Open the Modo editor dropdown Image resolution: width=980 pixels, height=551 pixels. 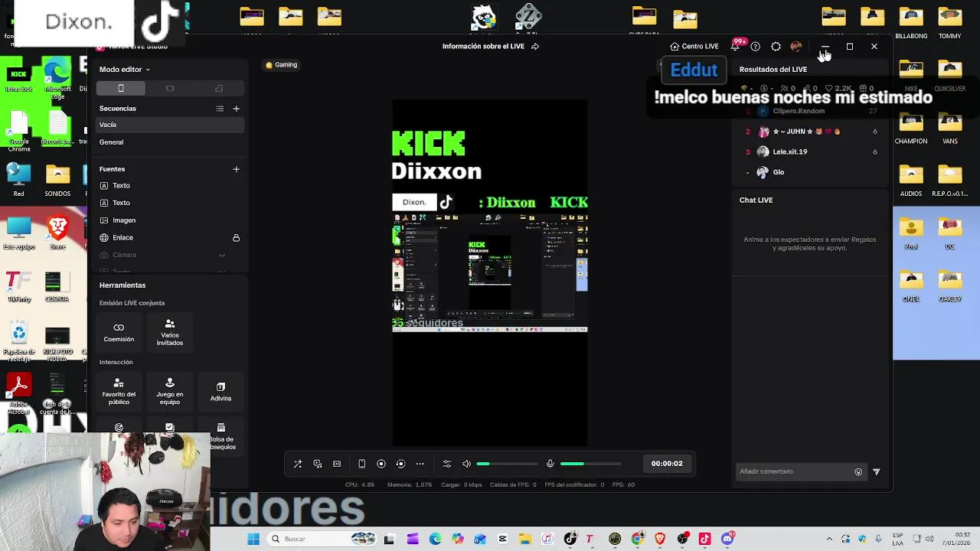(124, 69)
